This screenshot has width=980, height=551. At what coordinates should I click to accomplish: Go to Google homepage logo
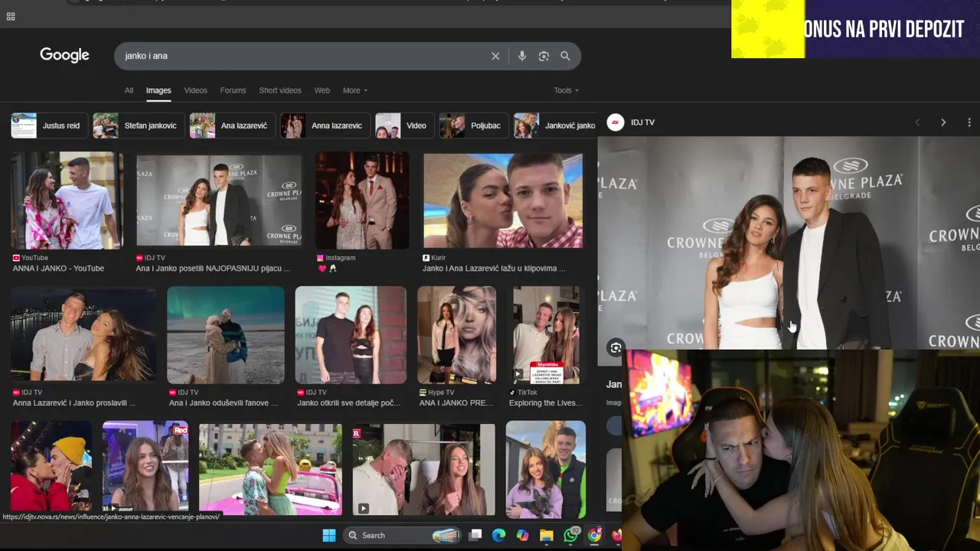tap(64, 55)
